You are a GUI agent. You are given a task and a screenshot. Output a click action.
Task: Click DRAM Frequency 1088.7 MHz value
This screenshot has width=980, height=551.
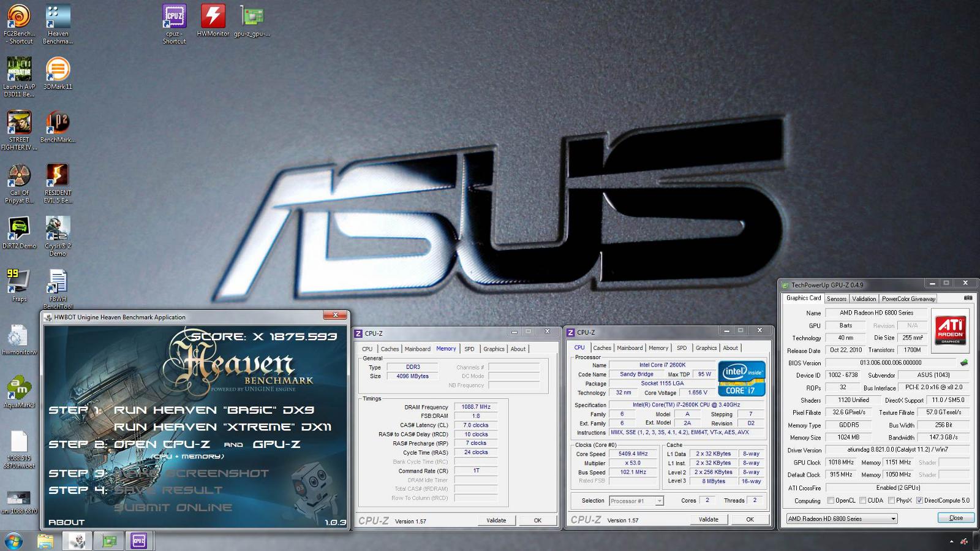click(x=476, y=407)
